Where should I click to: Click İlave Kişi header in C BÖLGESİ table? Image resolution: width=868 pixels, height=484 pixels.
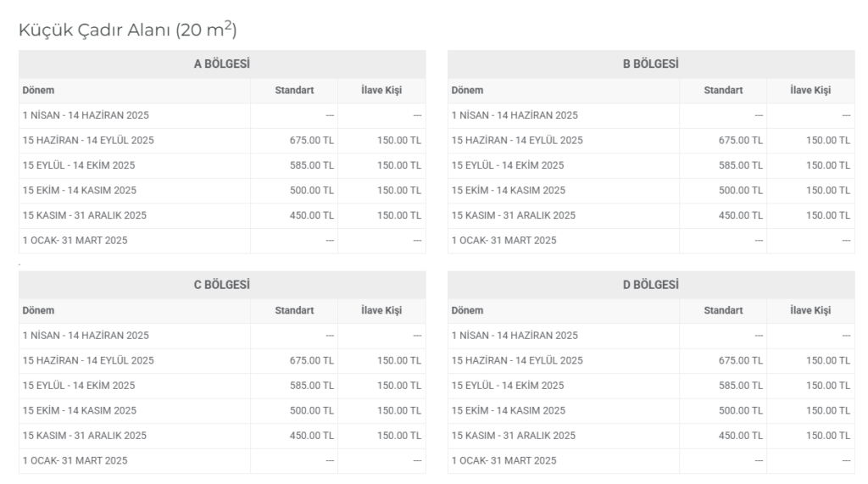381,311
